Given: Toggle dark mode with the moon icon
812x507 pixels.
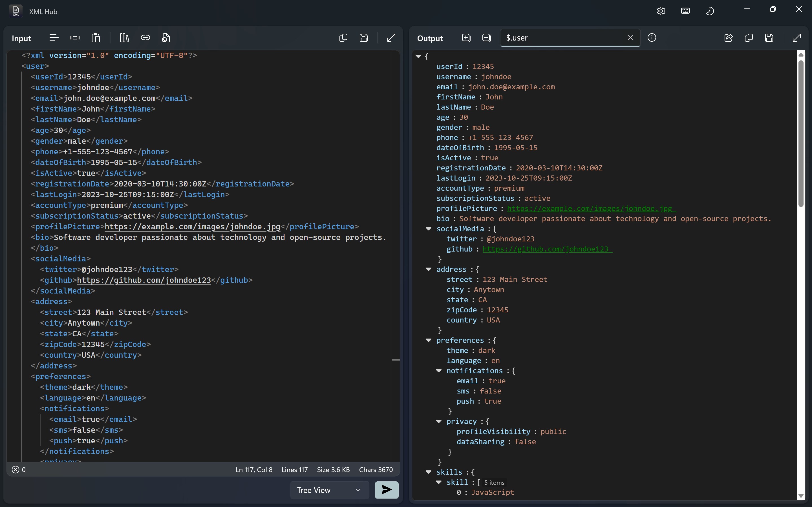Looking at the screenshot, I should pyautogui.click(x=710, y=10).
